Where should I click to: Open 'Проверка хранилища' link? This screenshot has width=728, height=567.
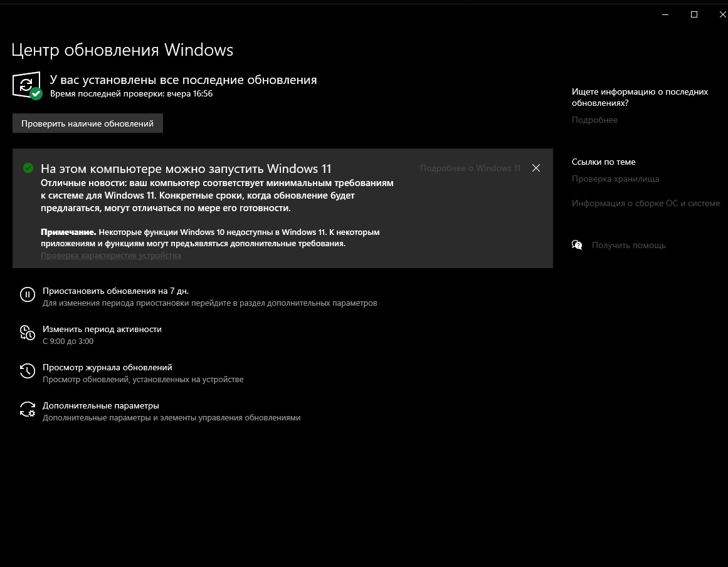pos(615,179)
